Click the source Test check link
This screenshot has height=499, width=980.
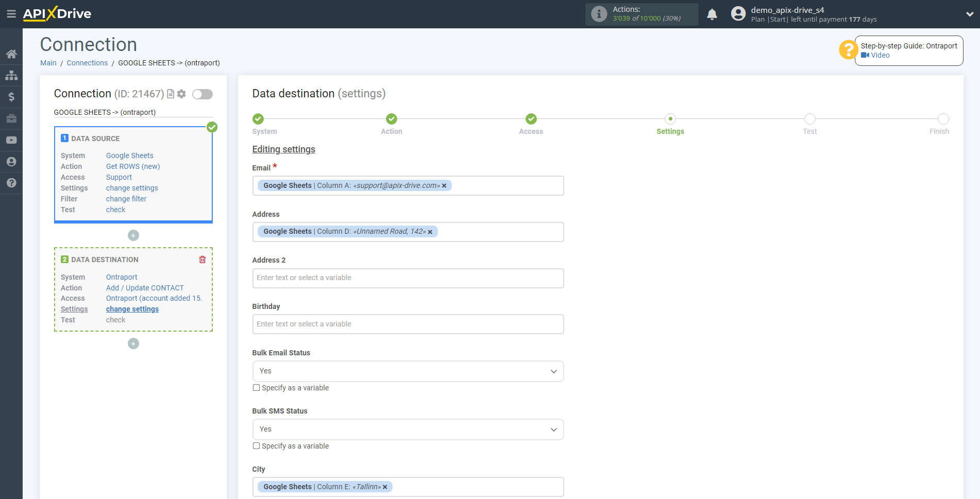pyautogui.click(x=115, y=210)
